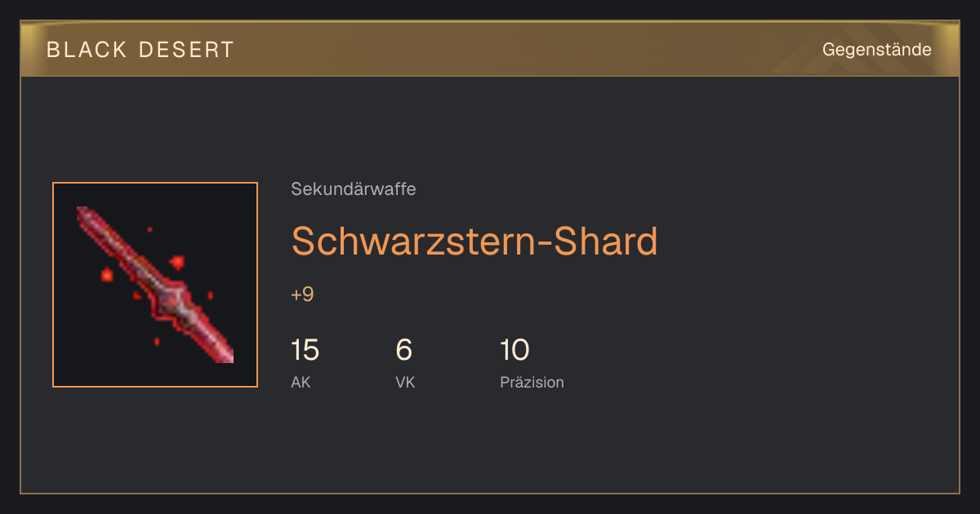Viewport: 980px width, 514px height.
Task: Open the BLACK DESERT title link
Action: click(x=140, y=50)
